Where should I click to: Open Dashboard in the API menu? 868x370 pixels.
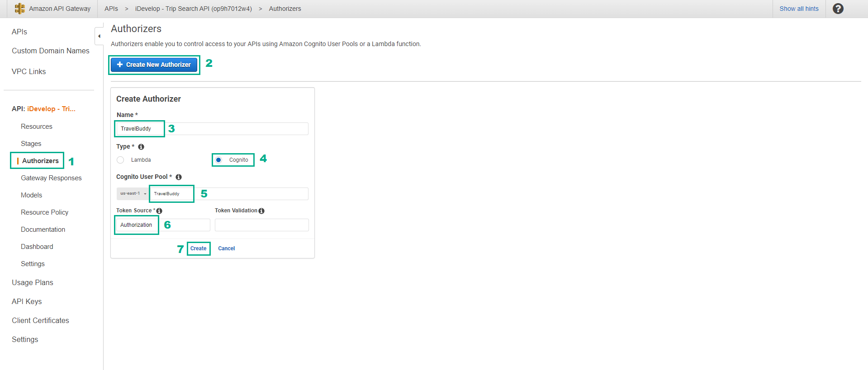click(37, 247)
